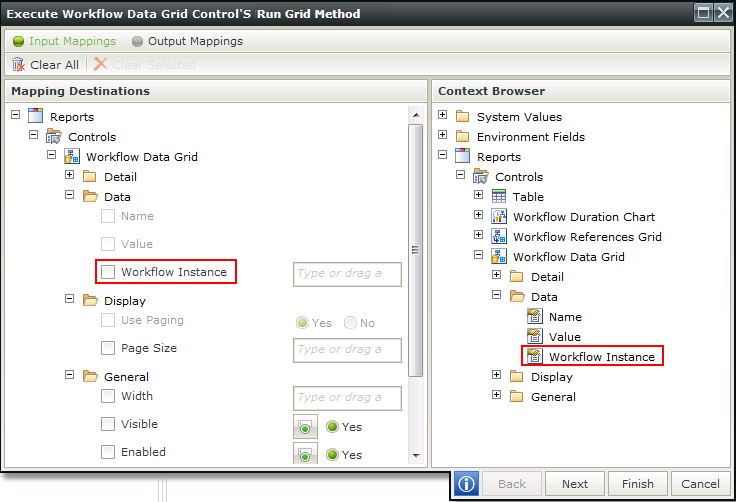Viewport: 736px width, 502px height.
Task: Expand the Display folder in Context Browser
Action: [x=496, y=374]
